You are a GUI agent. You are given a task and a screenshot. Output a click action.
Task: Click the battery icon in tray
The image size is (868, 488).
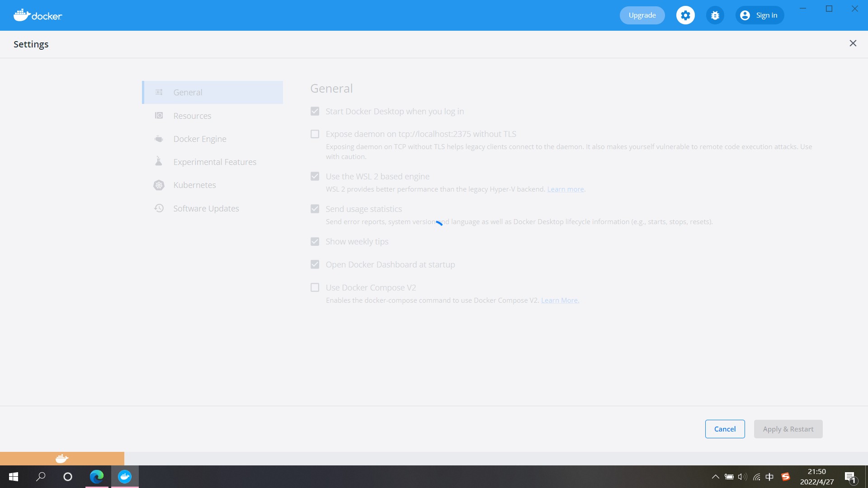[729, 477]
